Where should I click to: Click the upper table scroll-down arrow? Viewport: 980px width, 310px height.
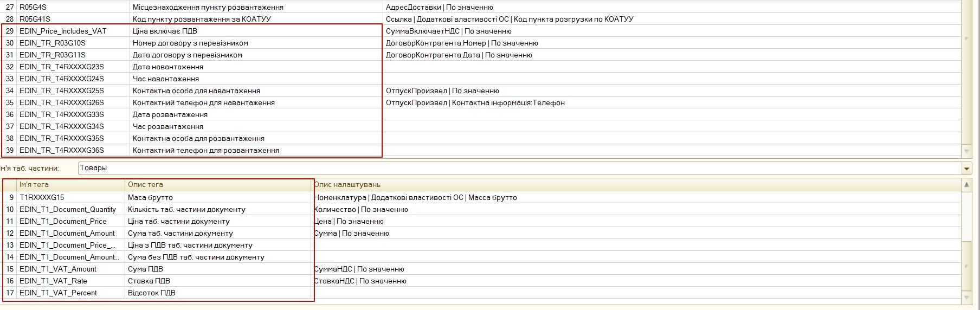click(x=966, y=151)
